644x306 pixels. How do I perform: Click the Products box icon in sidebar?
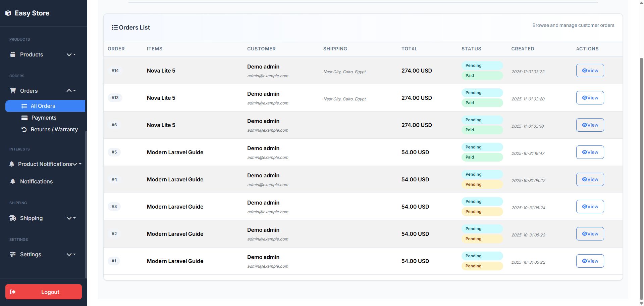click(x=13, y=54)
